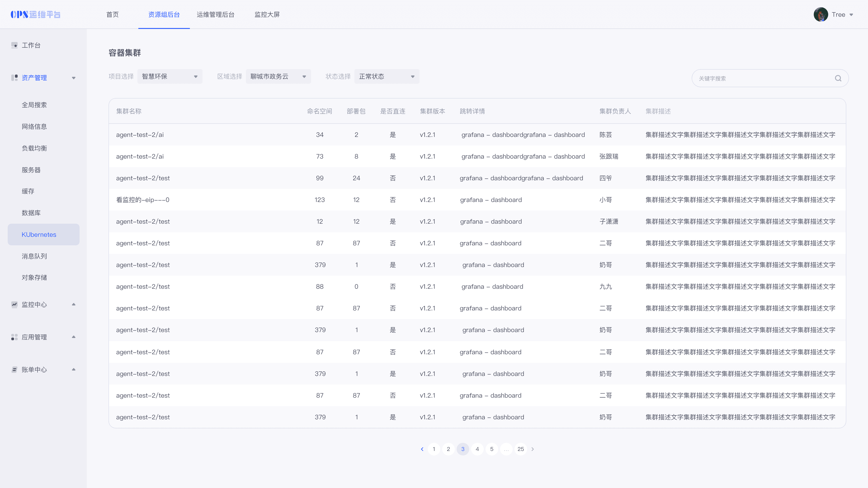868x488 pixels.
Task: Select 消息队列 in sidebar
Action: tap(34, 256)
